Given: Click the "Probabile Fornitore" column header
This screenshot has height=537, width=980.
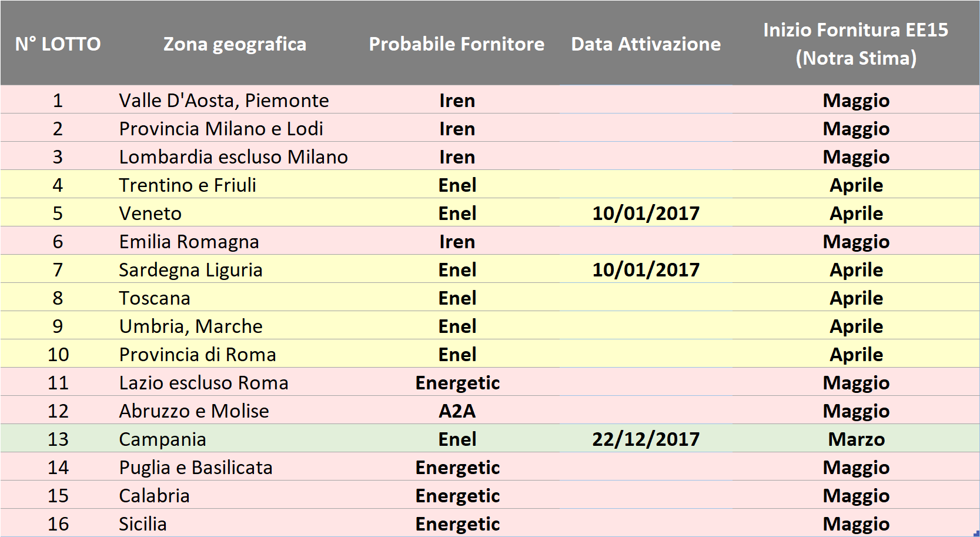Looking at the screenshot, I should click(x=456, y=44).
